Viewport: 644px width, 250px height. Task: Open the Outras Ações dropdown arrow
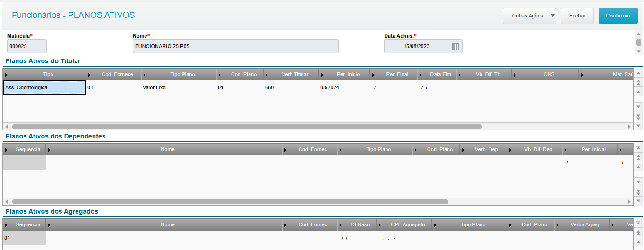tap(552, 16)
